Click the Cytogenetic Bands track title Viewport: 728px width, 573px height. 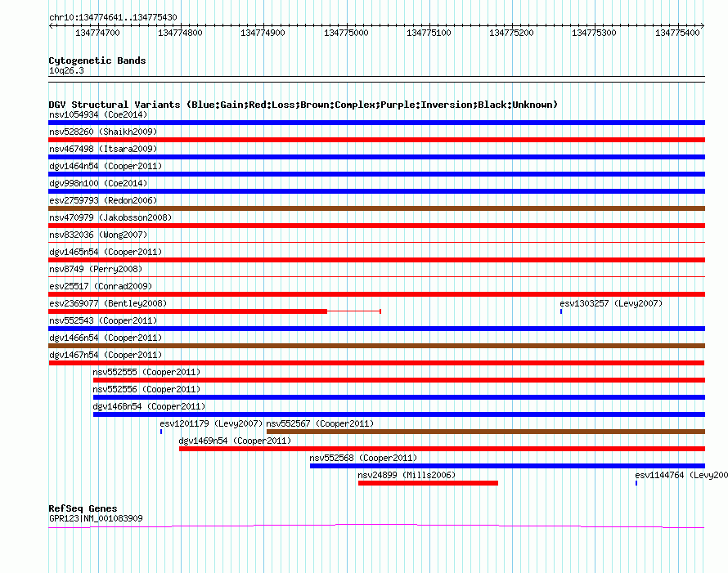(x=97, y=60)
